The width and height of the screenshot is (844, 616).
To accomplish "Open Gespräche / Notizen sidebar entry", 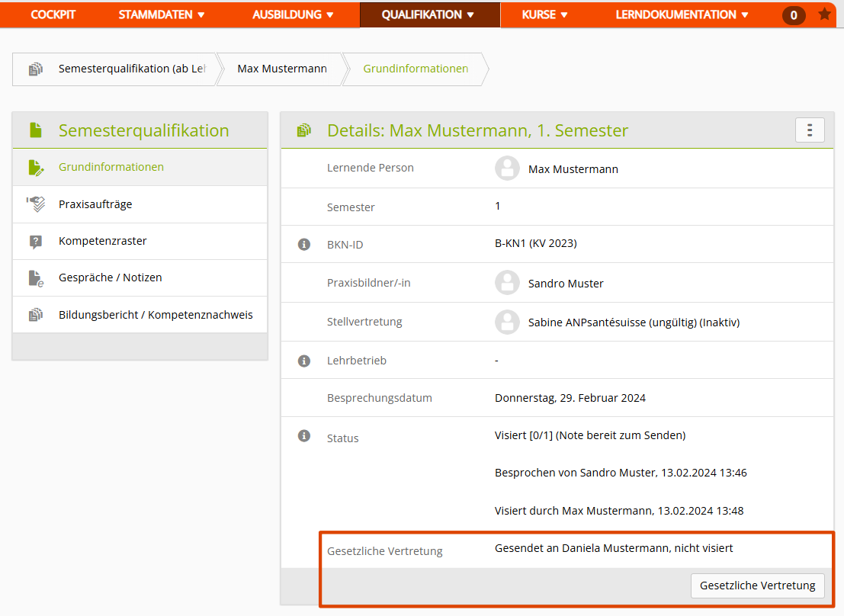I will [110, 278].
